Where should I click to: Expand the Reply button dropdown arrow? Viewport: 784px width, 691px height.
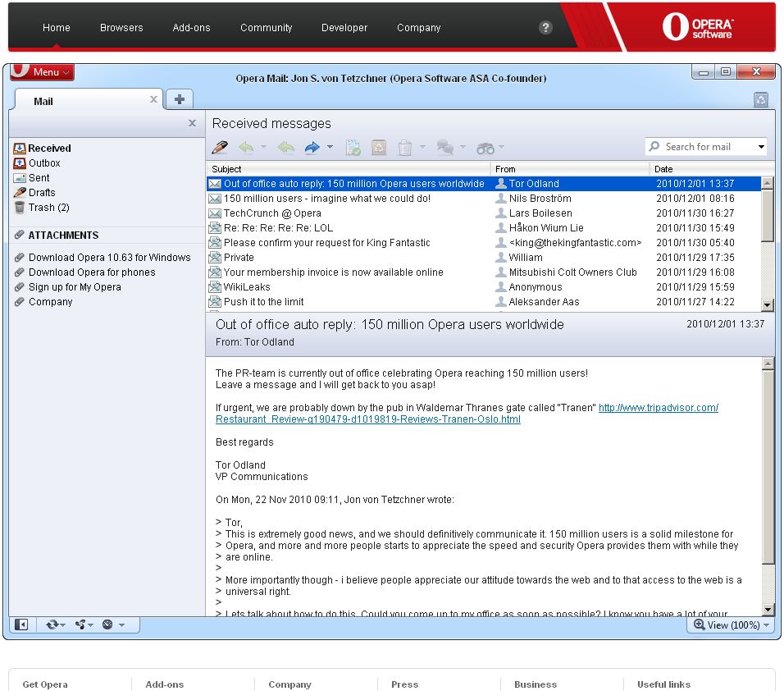point(263,147)
